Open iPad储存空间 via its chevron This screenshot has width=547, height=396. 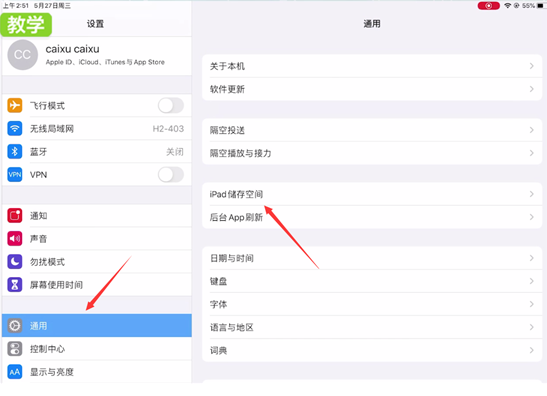point(531,194)
